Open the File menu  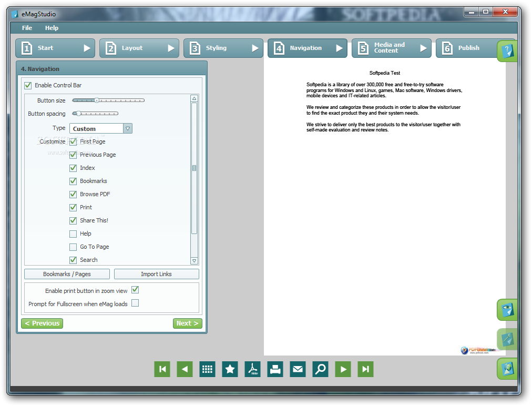click(27, 28)
